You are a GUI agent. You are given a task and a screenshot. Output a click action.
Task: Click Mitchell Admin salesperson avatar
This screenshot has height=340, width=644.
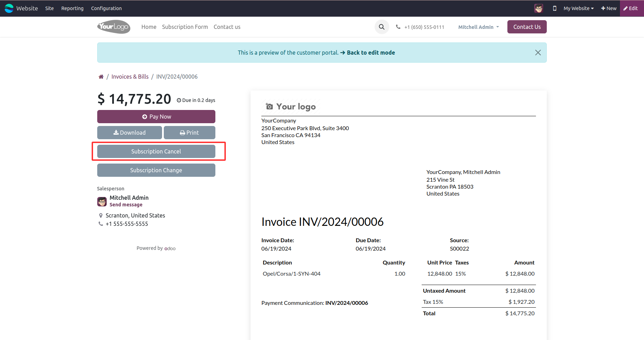[x=102, y=201]
